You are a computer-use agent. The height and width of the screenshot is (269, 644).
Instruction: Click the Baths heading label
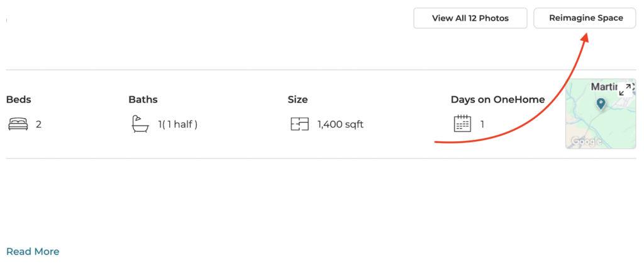coord(143,100)
